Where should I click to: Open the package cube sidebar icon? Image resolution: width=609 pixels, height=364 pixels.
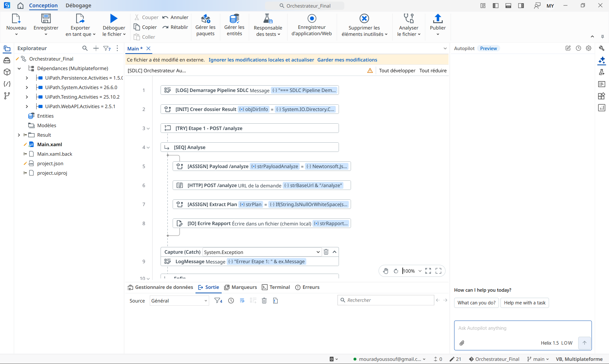[x=7, y=72]
